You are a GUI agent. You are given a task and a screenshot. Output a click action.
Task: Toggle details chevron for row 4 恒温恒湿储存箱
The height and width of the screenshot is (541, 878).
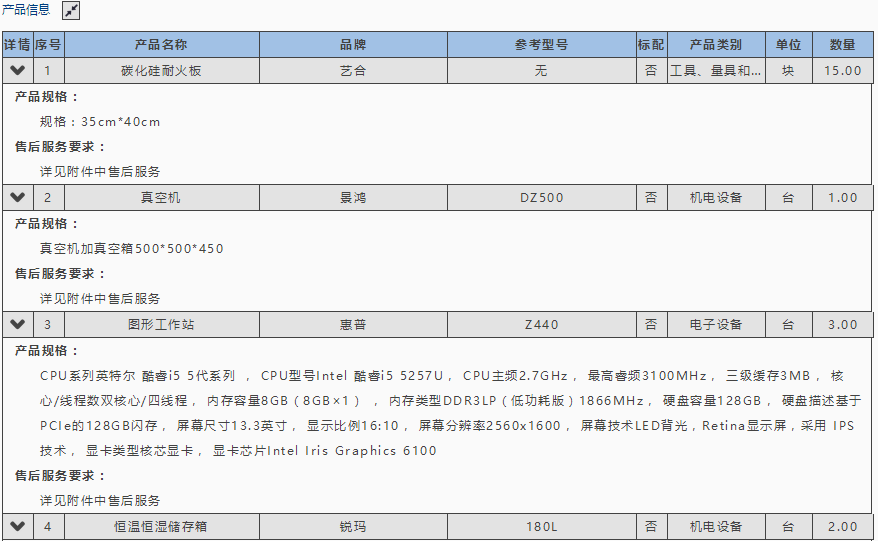(17, 527)
